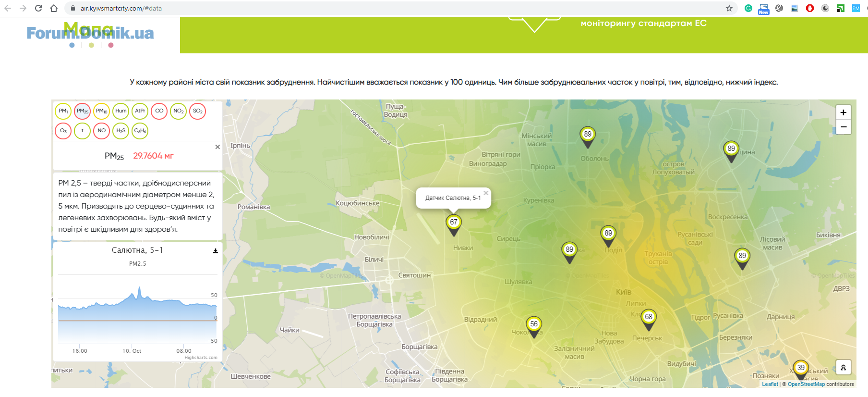
Task: Close the PM2.5 value panel
Action: tap(217, 147)
